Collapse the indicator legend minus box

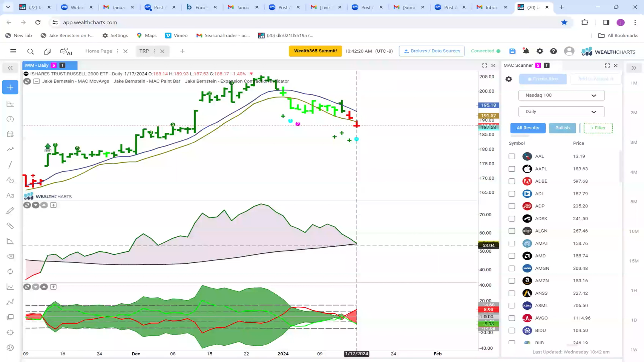[x=37, y=81]
